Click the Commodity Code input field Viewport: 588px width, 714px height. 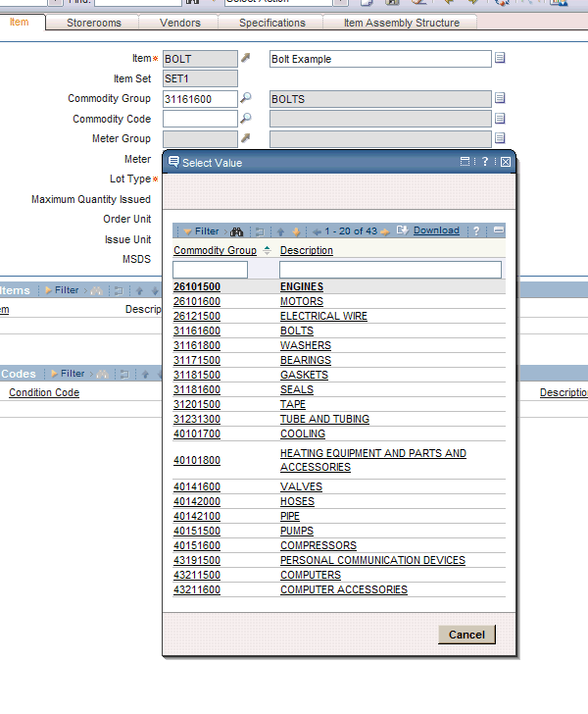pyautogui.click(x=200, y=119)
